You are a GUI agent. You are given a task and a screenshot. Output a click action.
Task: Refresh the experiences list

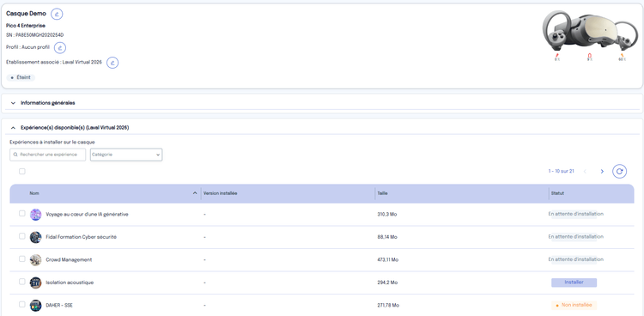[x=619, y=172]
